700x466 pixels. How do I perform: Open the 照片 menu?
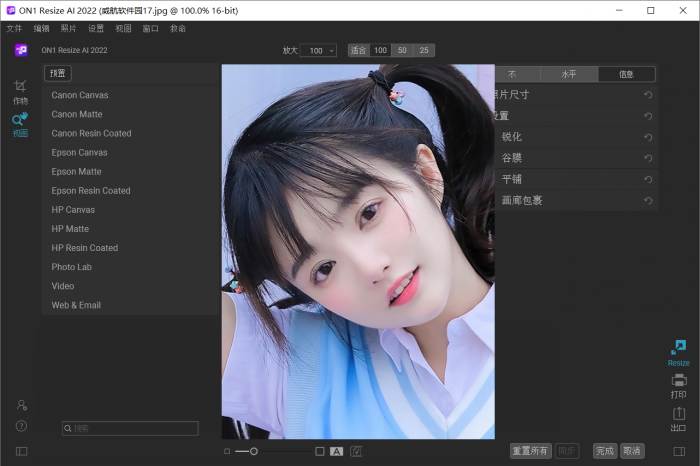tap(68, 29)
